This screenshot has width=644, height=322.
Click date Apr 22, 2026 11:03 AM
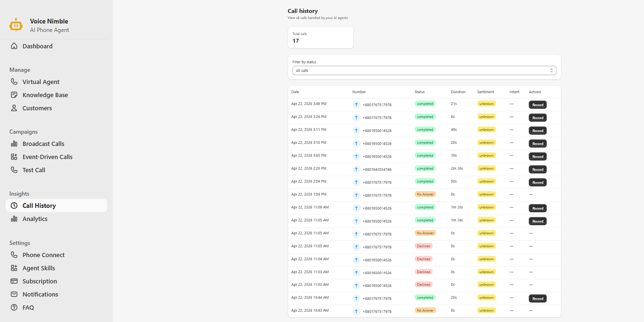310,272
